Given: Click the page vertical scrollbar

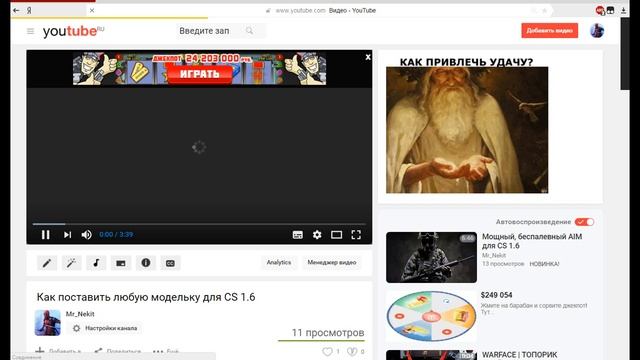Looking at the screenshot, I should click(625, 53).
